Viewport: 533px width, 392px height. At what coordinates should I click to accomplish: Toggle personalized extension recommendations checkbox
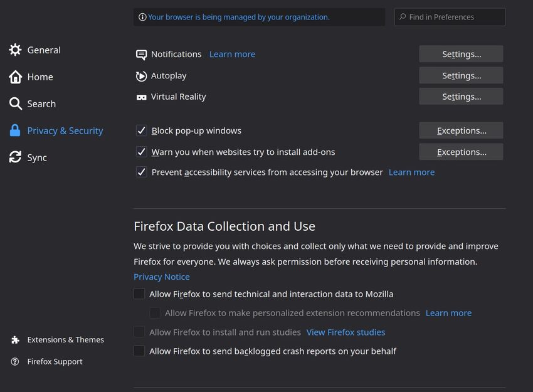click(x=155, y=313)
